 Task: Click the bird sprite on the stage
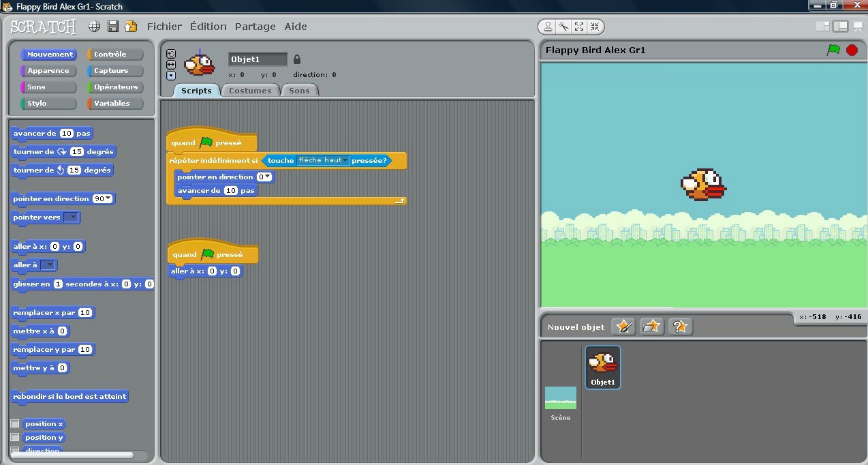pos(704,184)
